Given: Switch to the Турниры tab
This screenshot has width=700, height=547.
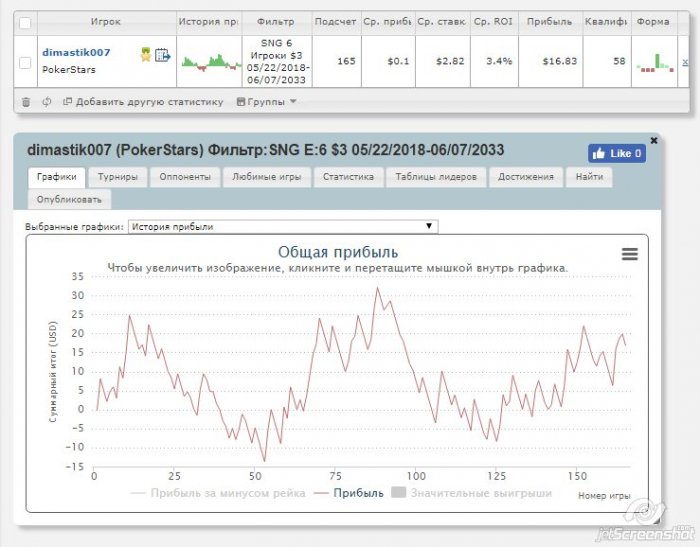Looking at the screenshot, I should coord(117,177).
